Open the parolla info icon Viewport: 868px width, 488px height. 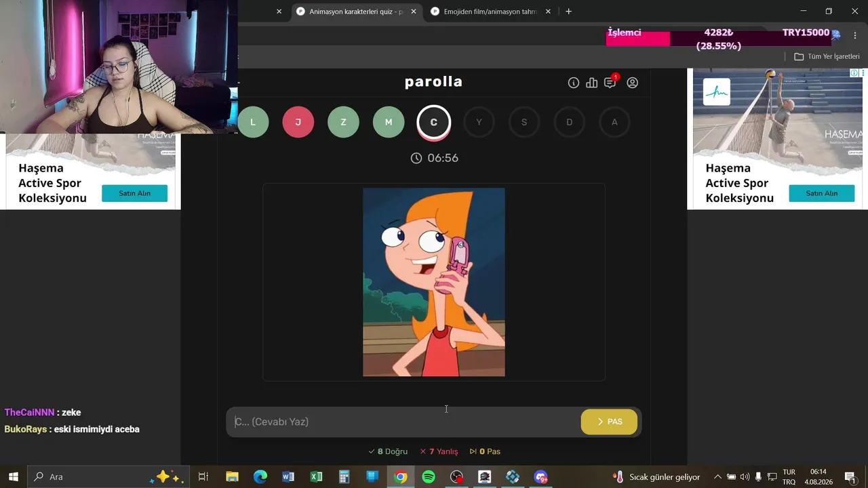[574, 83]
